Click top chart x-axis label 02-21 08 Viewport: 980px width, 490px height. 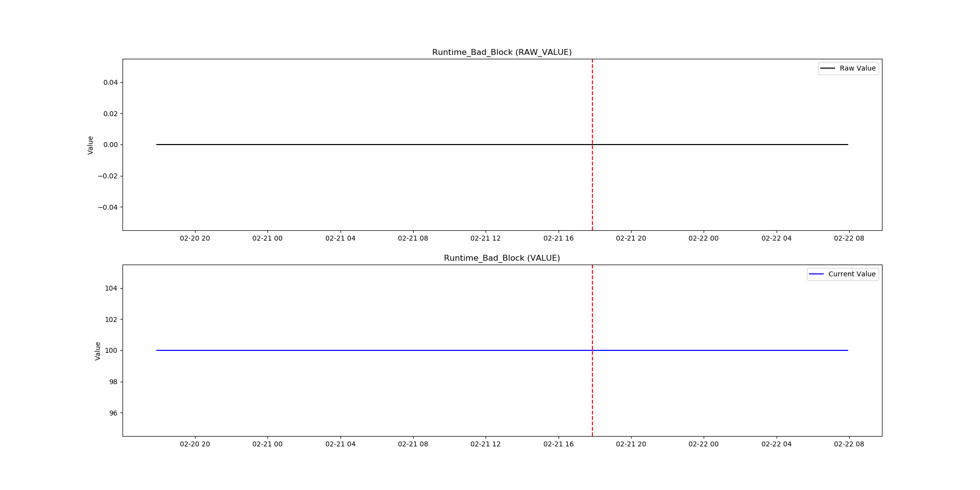pyautogui.click(x=413, y=239)
